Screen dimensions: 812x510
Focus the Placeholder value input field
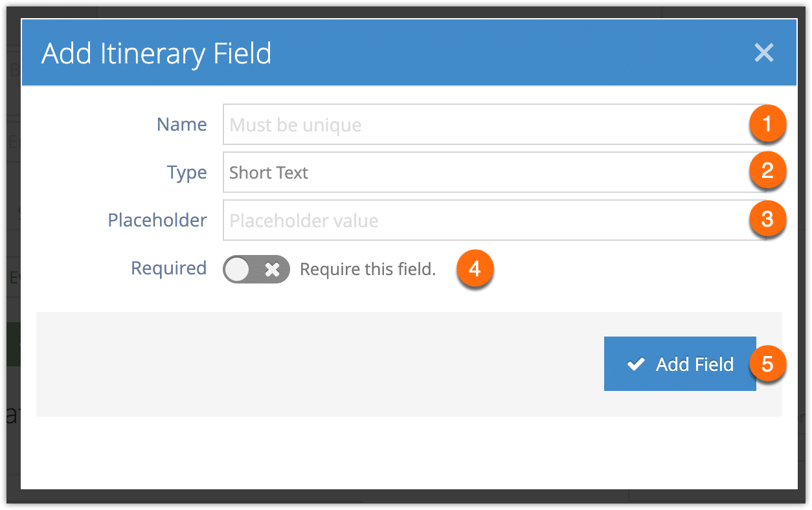(495, 220)
